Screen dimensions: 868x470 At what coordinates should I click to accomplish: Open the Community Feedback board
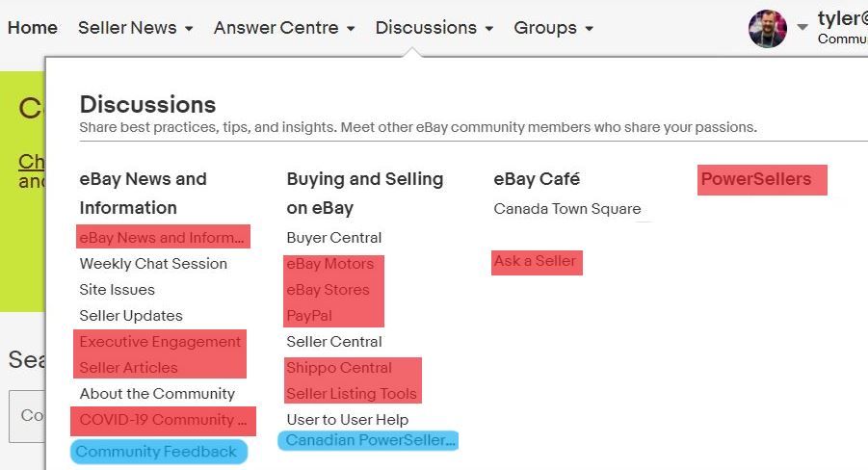tap(156, 452)
